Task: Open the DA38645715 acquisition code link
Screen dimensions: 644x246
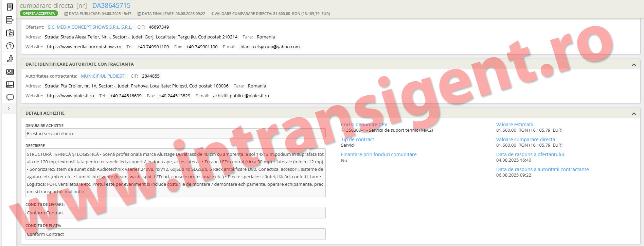Action: (x=111, y=6)
